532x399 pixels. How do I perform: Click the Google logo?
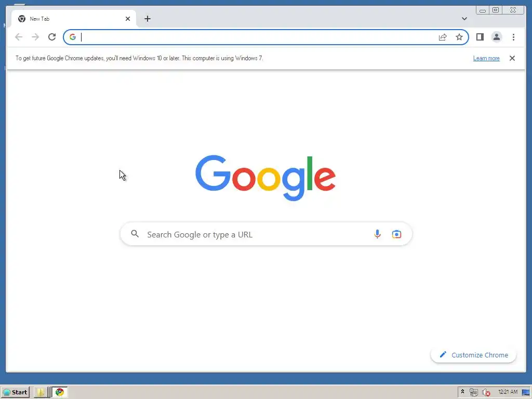[x=265, y=178]
